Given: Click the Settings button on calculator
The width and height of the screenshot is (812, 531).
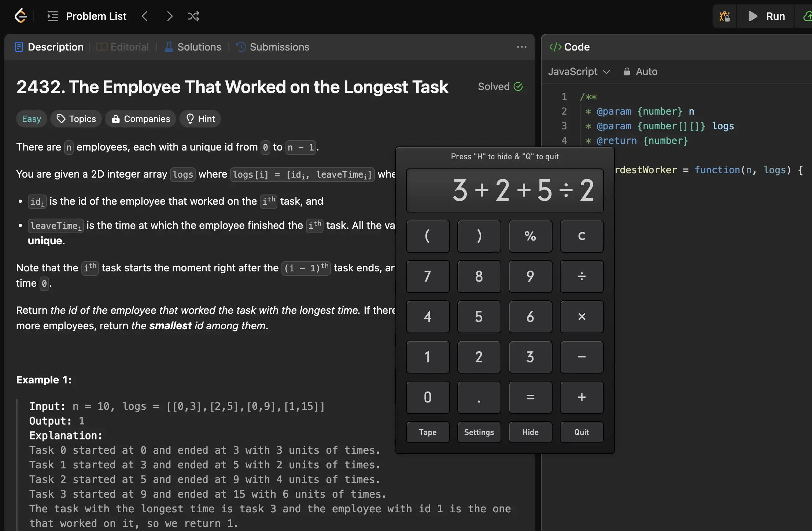Looking at the screenshot, I should (479, 431).
